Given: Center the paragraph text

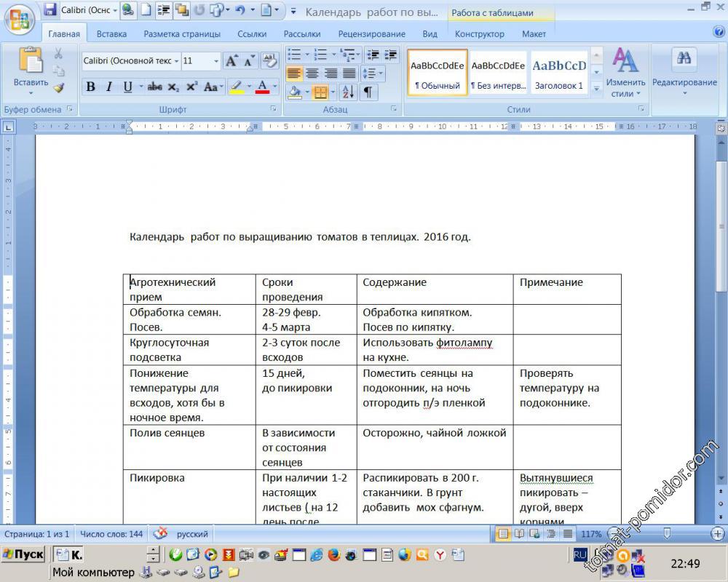Looking at the screenshot, I should (312, 73).
